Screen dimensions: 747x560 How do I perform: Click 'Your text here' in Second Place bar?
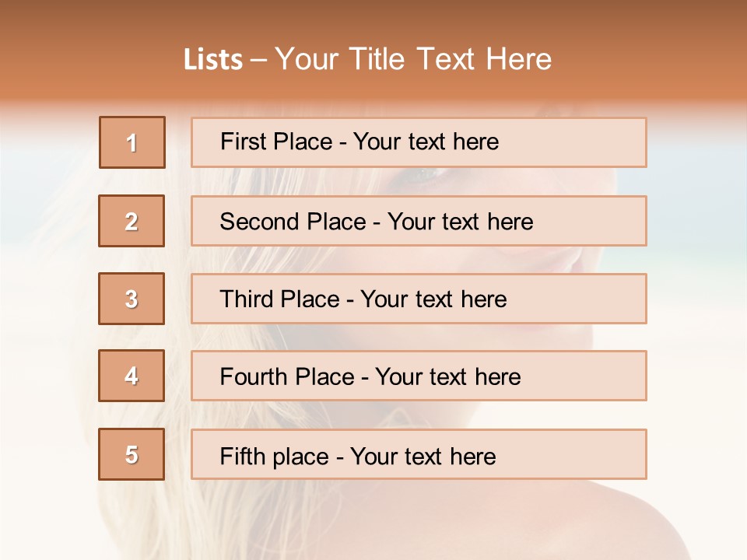tap(460, 222)
